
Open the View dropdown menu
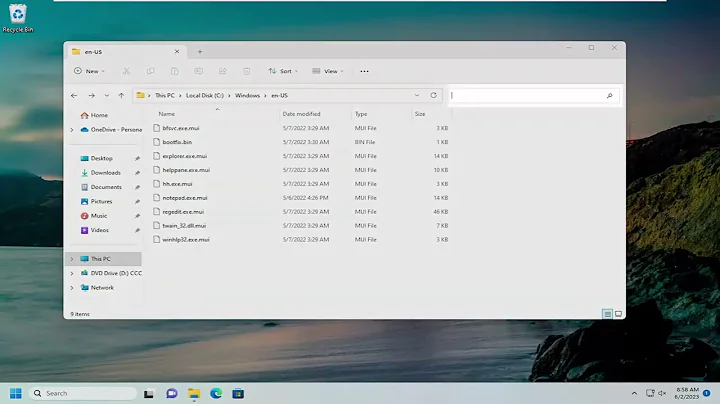(x=328, y=71)
